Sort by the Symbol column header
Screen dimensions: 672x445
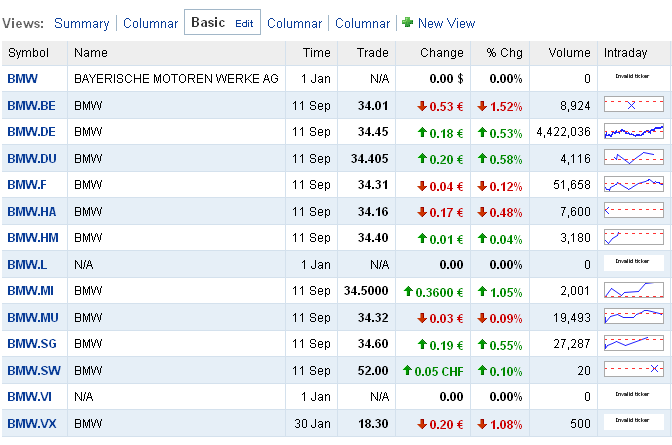pos(28,53)
